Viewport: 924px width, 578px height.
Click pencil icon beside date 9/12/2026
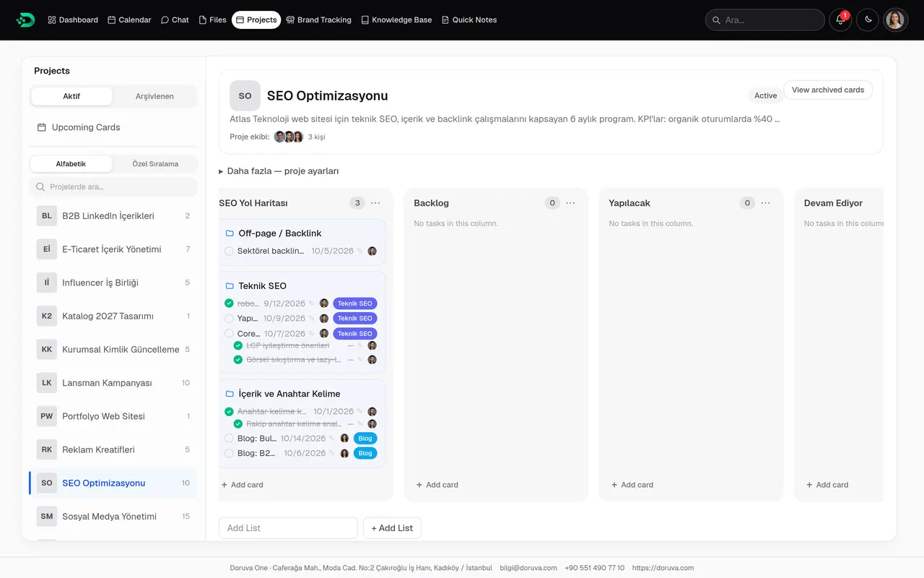click(x=312, y=303)
